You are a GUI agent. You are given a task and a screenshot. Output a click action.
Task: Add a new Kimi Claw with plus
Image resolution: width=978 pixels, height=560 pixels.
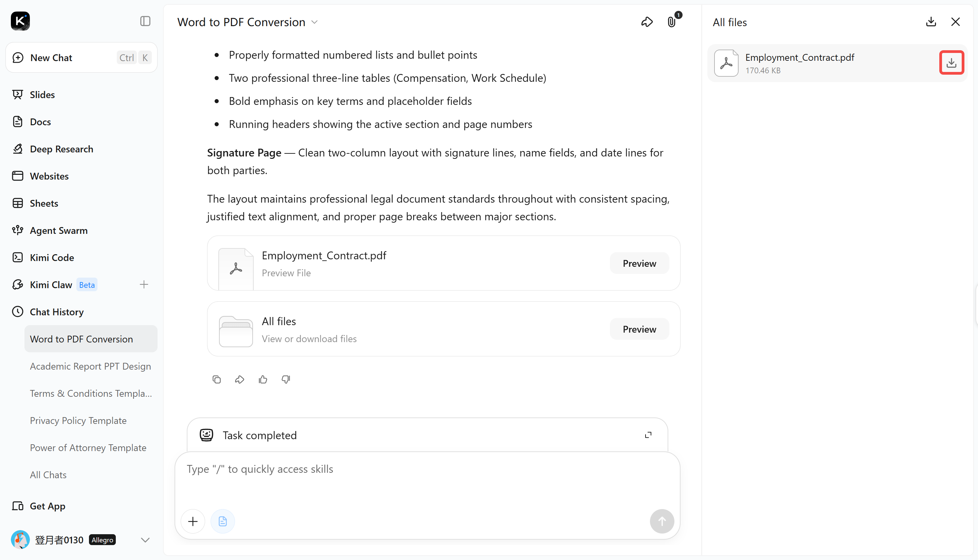point(144,285)
